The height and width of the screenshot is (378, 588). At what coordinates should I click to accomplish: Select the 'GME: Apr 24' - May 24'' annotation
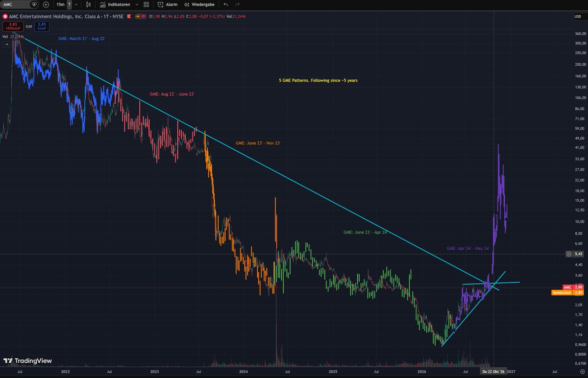[x=468, y=249]
